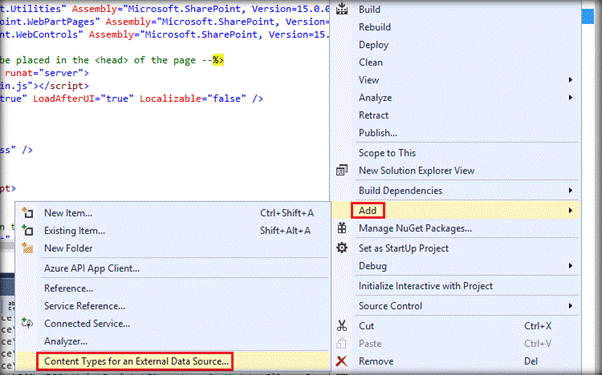This screenshot has width=602, height=375.
Task: Click the red X Remove icon
Action: 341,361
